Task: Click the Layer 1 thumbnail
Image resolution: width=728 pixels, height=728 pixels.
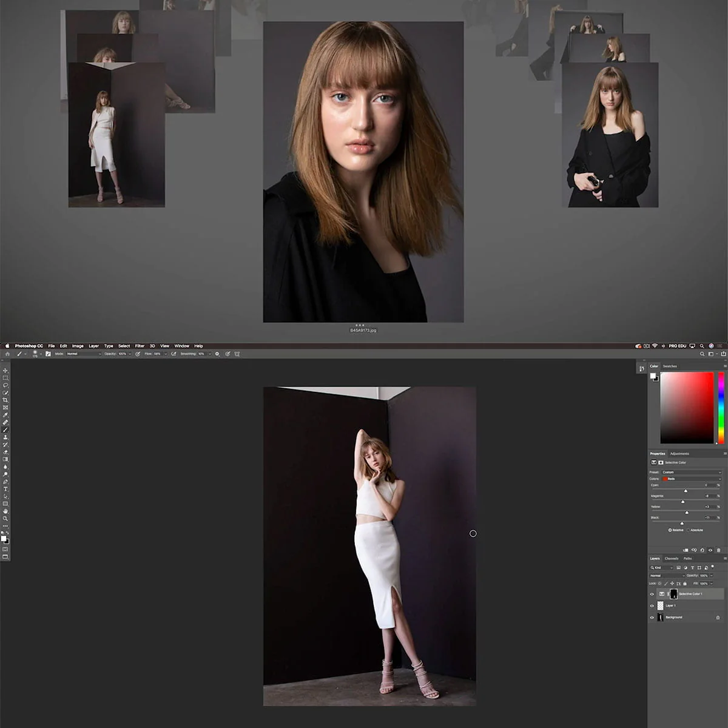Action: click(x=660, y=605)
